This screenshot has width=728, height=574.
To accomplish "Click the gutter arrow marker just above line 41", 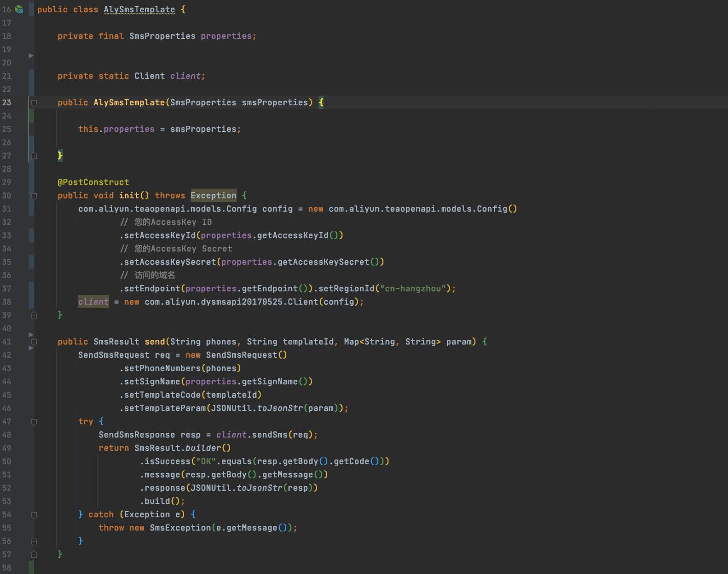I will [31, 335].
